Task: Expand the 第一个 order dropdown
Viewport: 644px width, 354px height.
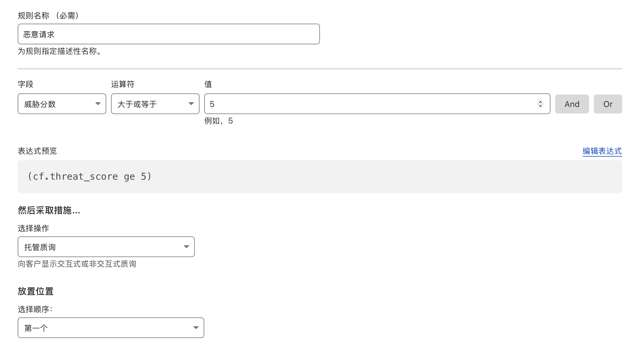Action: coord(111,328)
